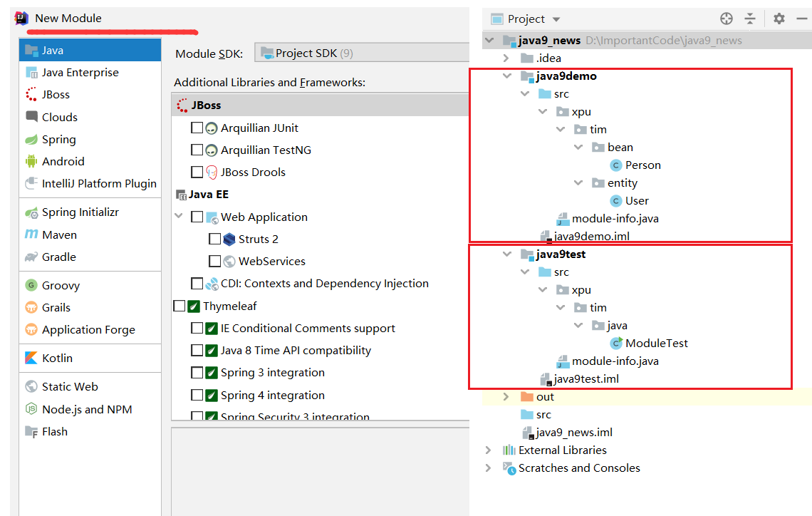Select the ModuleTest class icon
Screen dimensions: 812x516
(616, 344)
